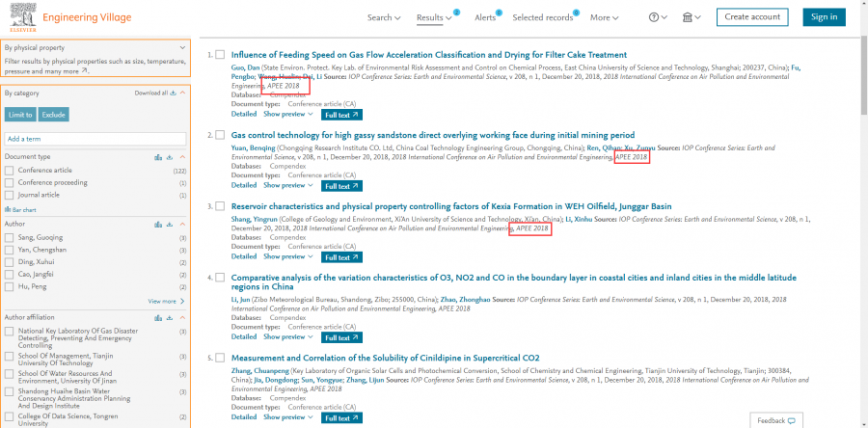The width and height of the screenshot is (868, 428).
Task: Click the 'Add a term' input field
Action: [x=95, y=139]
